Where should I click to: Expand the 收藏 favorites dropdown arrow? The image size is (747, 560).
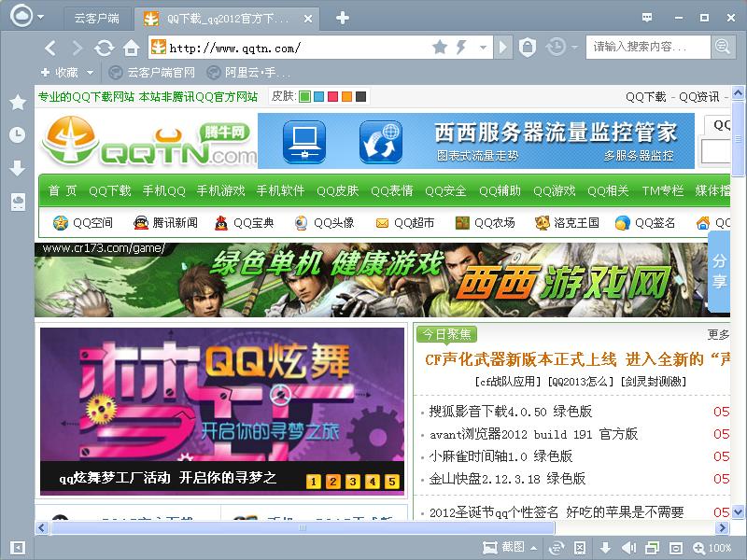90,73
